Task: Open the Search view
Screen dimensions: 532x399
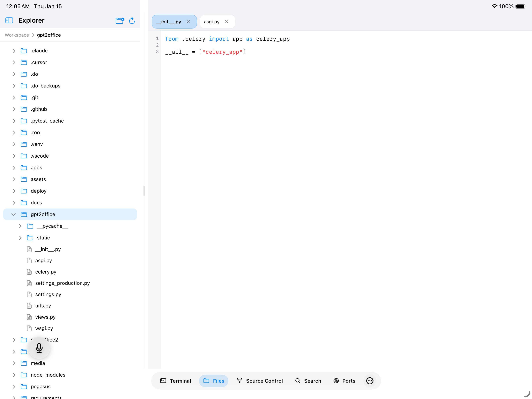Action: [308, 381]
